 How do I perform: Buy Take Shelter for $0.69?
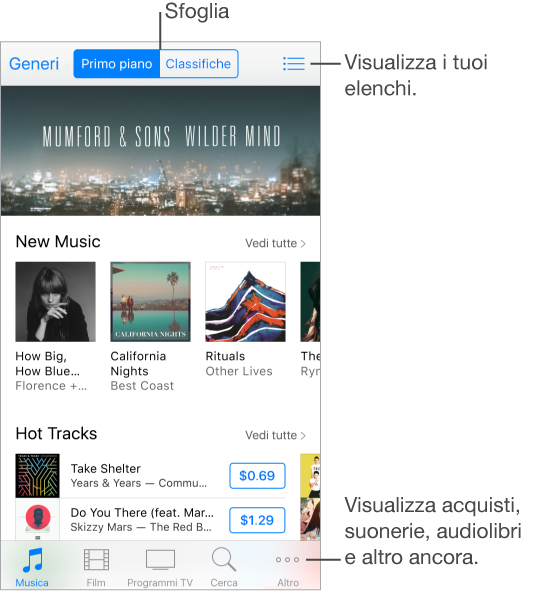tap(257, 475)
